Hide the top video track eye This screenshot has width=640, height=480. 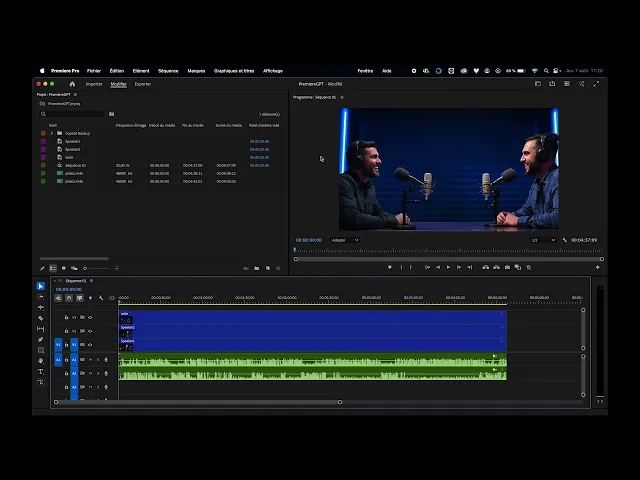90,318
